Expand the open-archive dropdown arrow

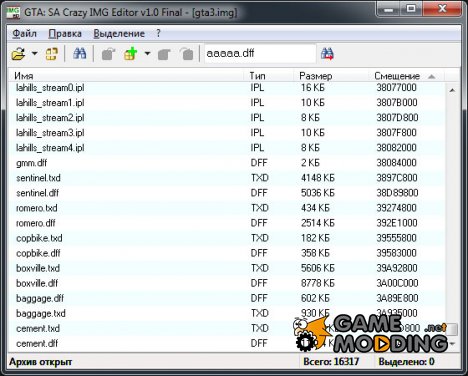pos(34,53)
